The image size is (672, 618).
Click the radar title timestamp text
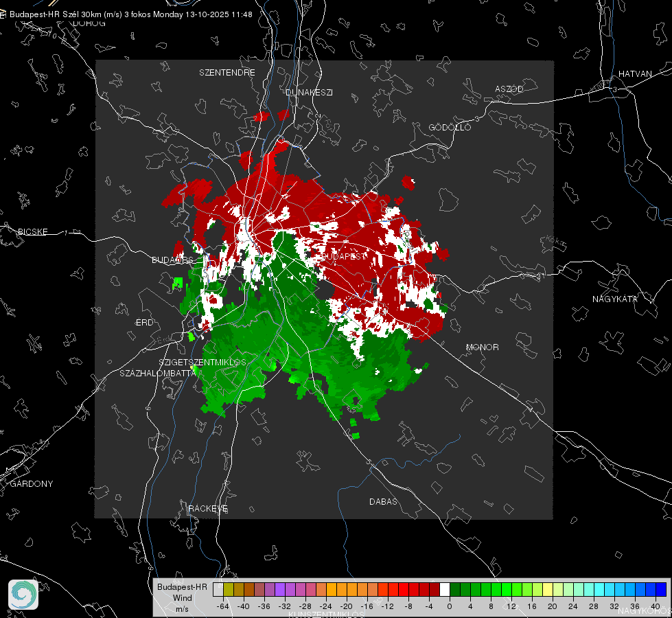[x=130, y=14]
